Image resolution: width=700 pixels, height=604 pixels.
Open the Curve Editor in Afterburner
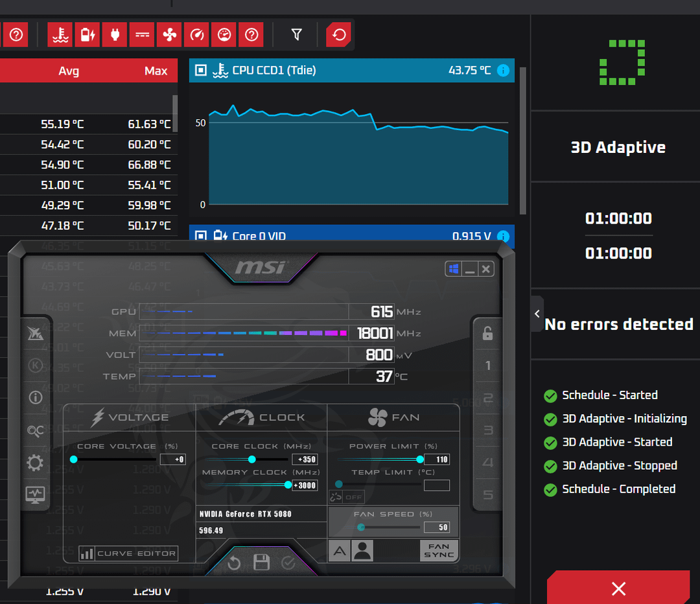128,553
